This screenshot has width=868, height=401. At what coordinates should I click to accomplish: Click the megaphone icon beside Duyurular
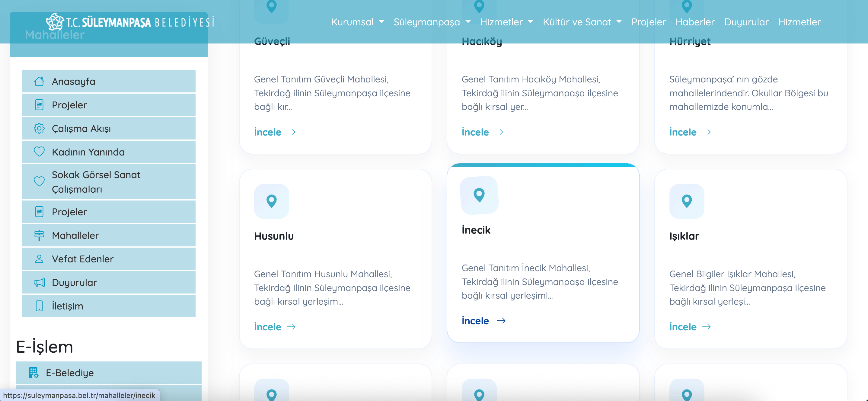click(39, 282)
